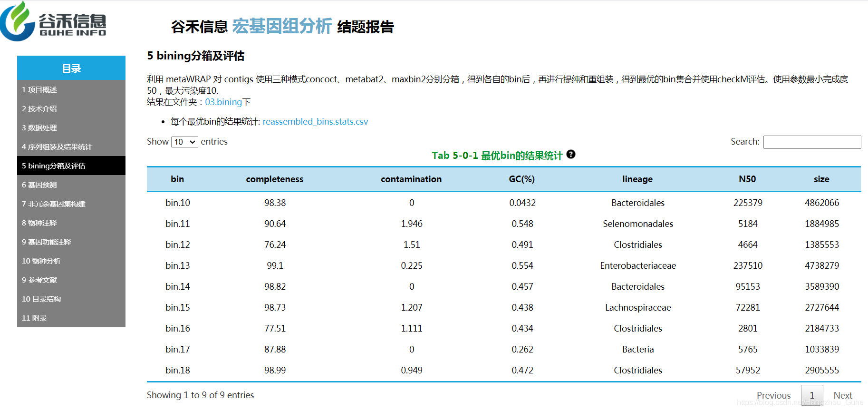
Task: Click the Showing 1 to 9 entries info
Action: [200, 395]
